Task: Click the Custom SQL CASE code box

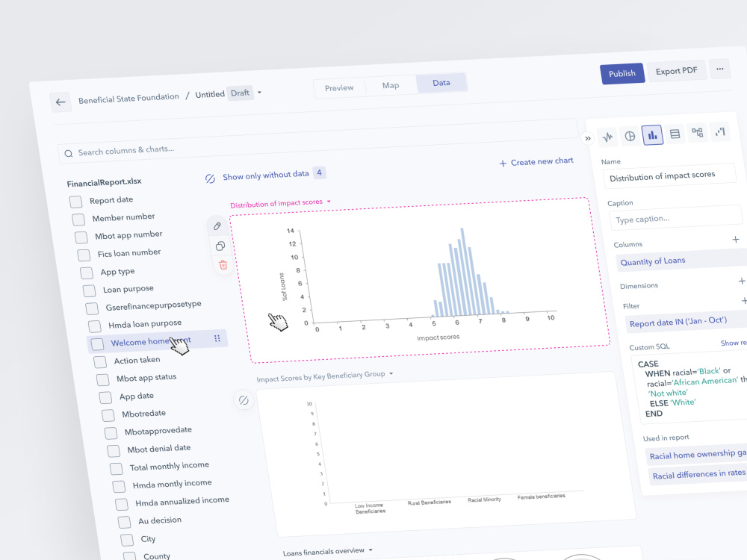Action: pyautogui.click(x=689, y=388)
